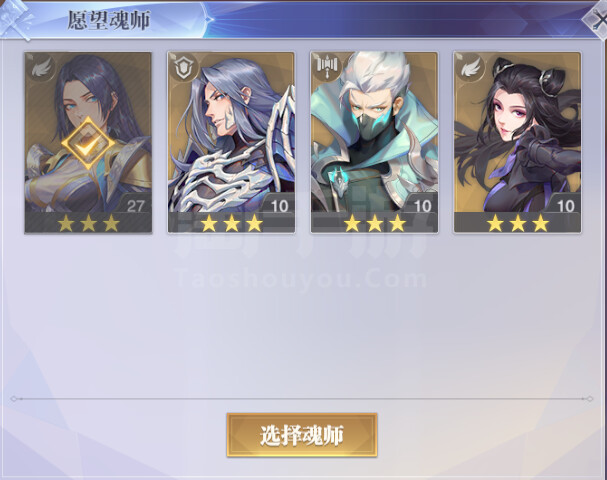The width and height of the screenshot is (607, 480).
Task: Select the dark-haired armored woman portrait
Action: 88,132
